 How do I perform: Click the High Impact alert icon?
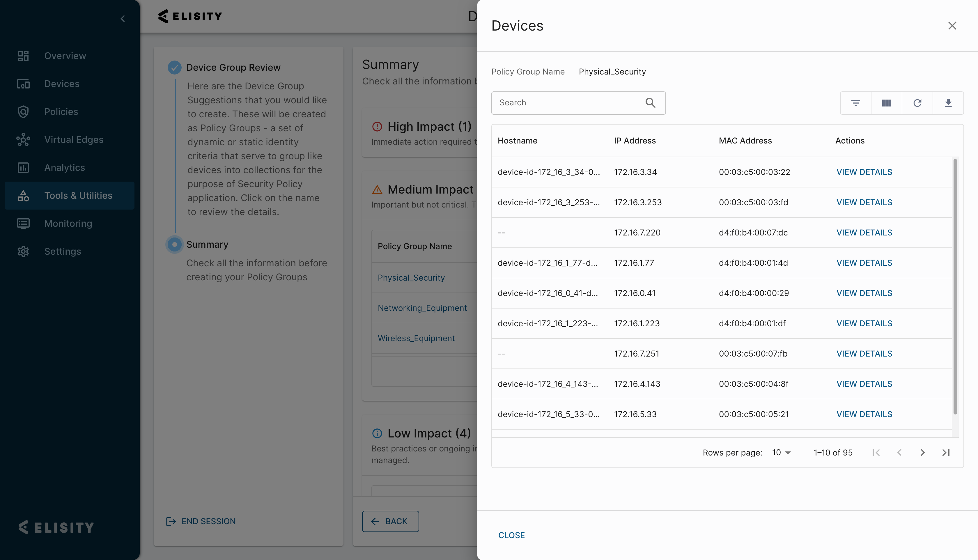[x=377, y=127]
